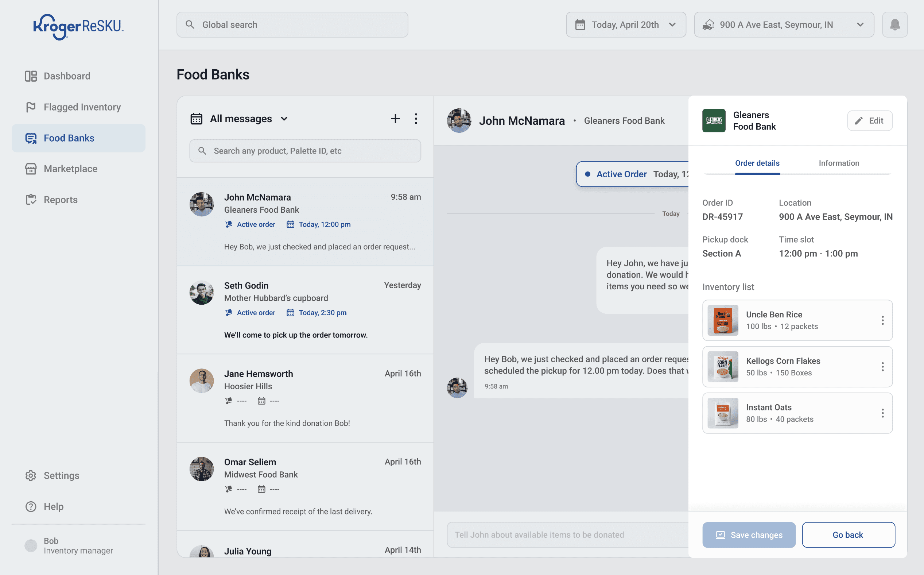Viewport: 924px width, 575px height.
Task: Go to the Marketplace section
Action: 70,169
